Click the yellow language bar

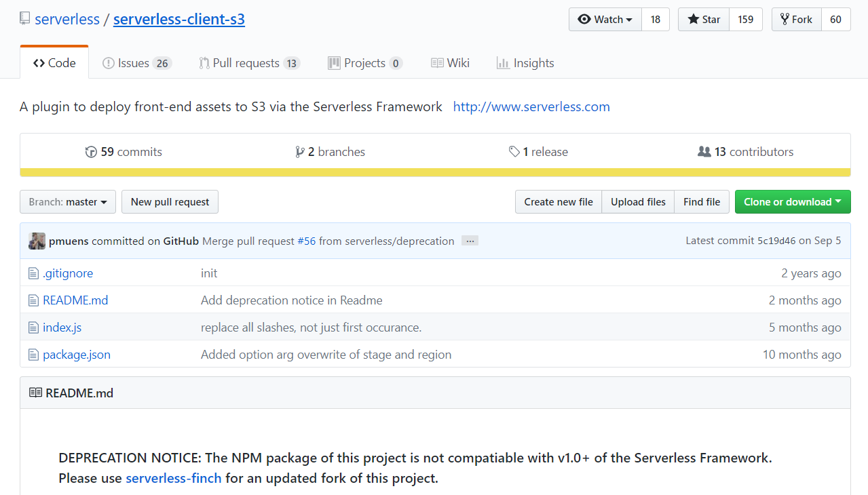click(x=435, y=172)
